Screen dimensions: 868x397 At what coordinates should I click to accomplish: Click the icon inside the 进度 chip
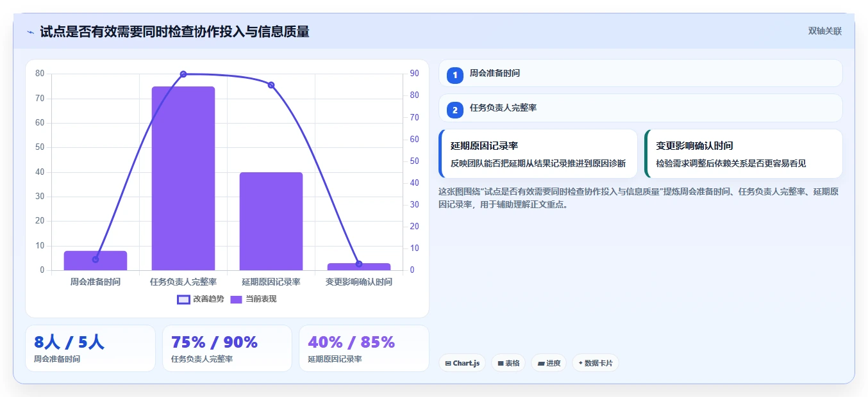coord(541,363)
